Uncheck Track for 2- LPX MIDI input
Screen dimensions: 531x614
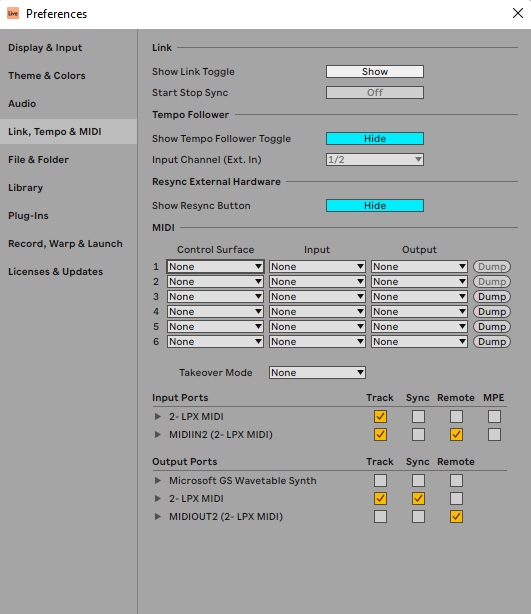380,417
